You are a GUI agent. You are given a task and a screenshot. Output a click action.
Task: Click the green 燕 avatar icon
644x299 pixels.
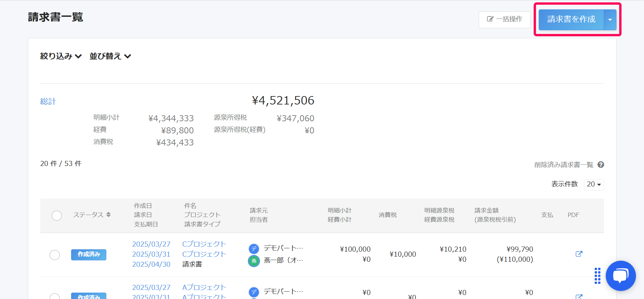(254, 261)
